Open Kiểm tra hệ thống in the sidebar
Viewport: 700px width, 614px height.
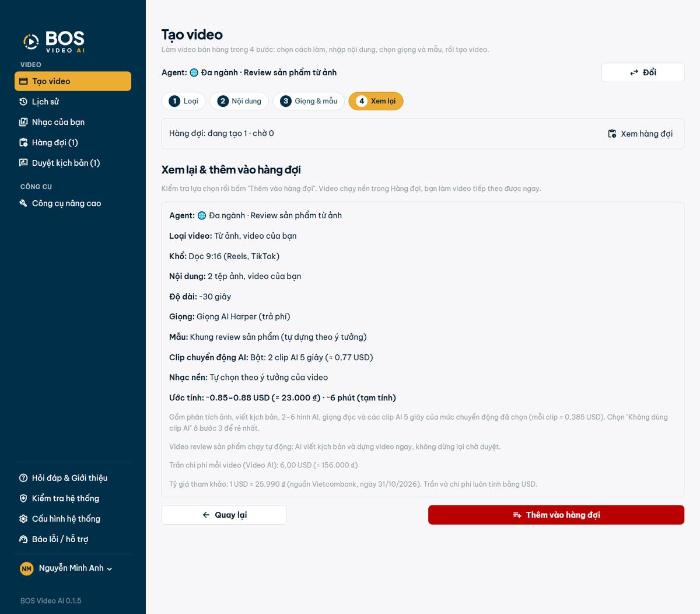[x=73, y=498]
